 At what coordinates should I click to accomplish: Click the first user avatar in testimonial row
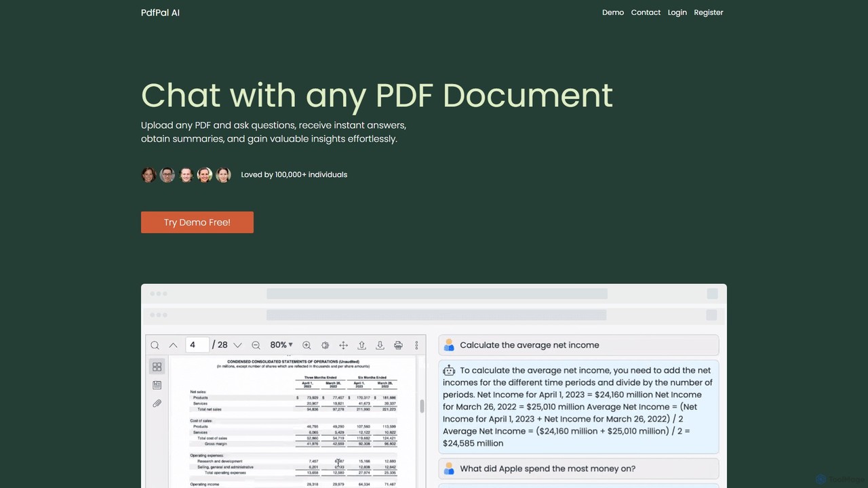[x=149, y=175]
